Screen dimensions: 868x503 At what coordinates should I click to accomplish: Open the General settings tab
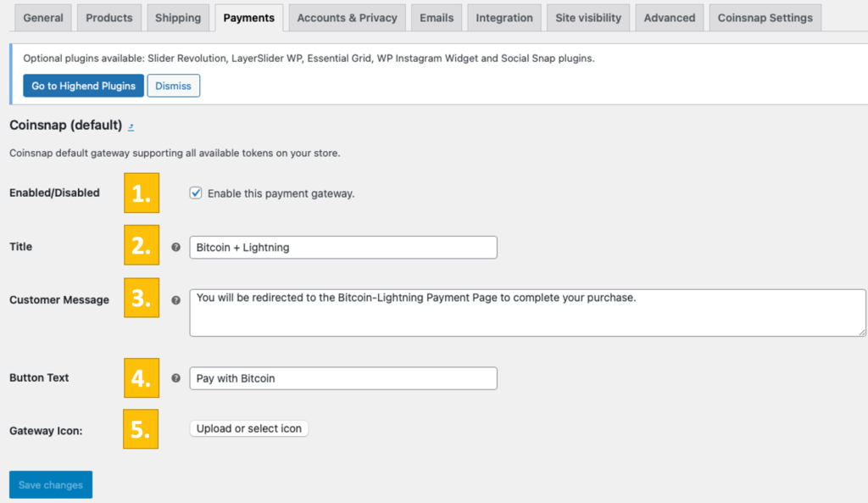coord(43,18)
